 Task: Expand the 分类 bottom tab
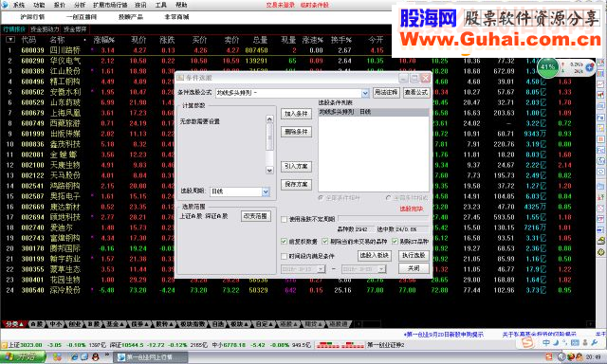tap(14, 324)
